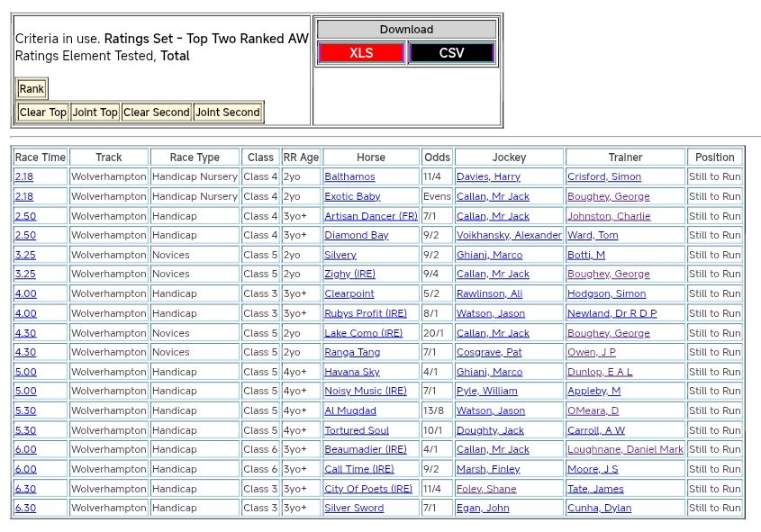761x532 pixels.
Task: Click horse Artisan Dancer (FR)
Action: coord(370,216)
